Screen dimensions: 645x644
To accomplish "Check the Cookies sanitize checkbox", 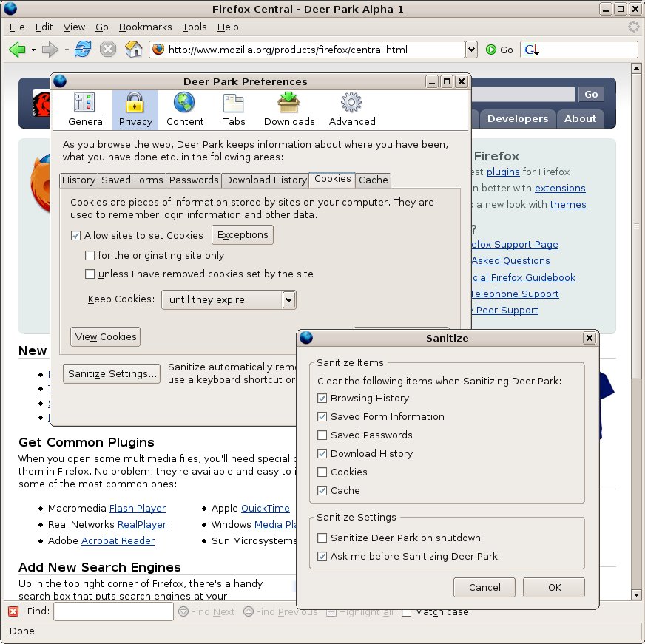I will 322,472.
